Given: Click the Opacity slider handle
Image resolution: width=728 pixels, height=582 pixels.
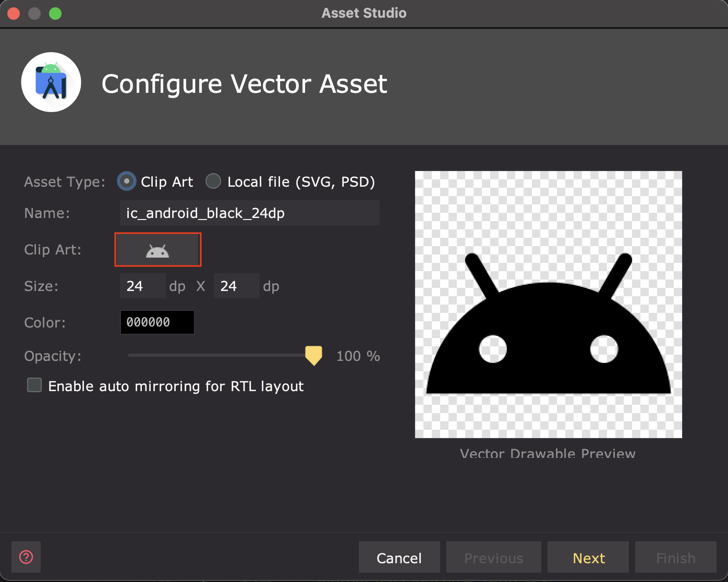Looking at the screenshot, I should pos(313,356).
